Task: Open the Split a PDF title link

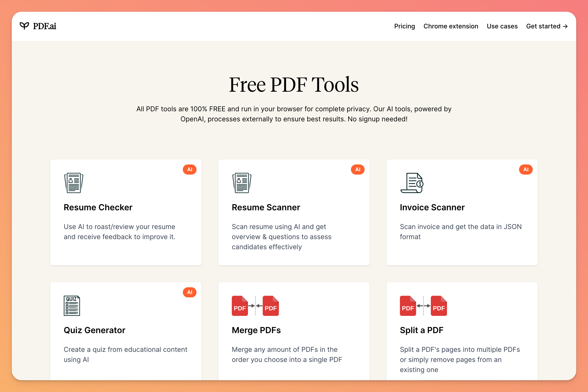Action: pos(422,330)
